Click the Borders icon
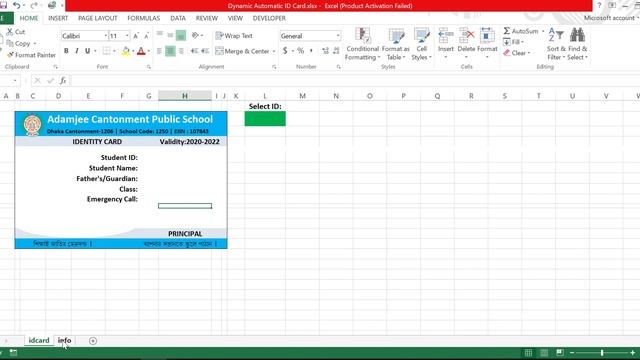Viewport: 640px width, 360px height. 107,51
